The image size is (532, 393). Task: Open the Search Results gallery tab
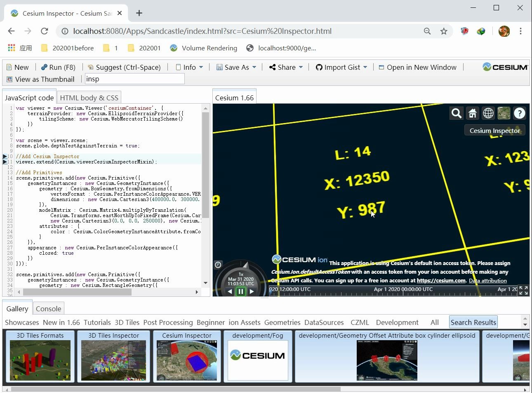473,322
